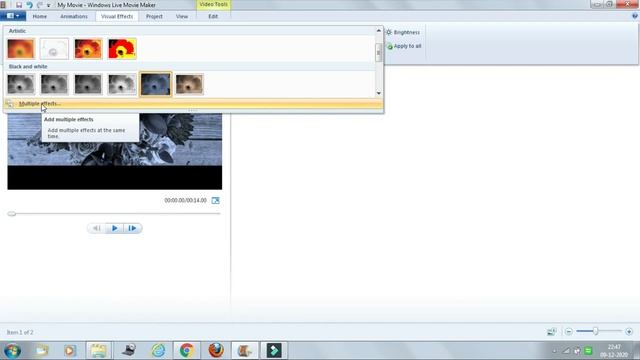
Task: Click the preview seek bar handle
Action: coord(11,213)
